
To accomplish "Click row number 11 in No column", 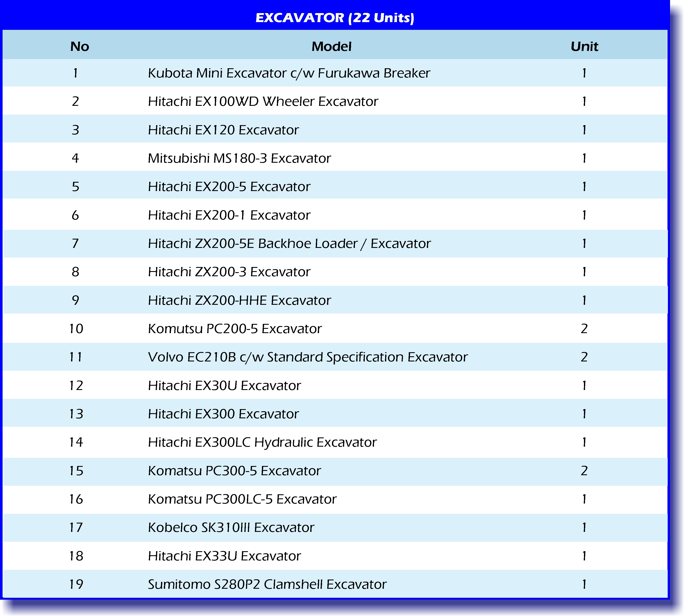I will (76, 357).
